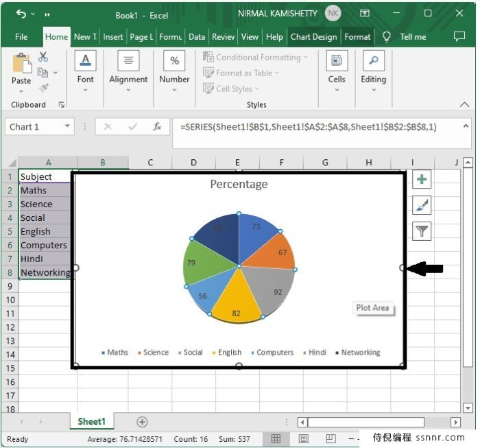Click the Undo arrow icon
This screenshot has width=480, height=448.
coord(21,14)
